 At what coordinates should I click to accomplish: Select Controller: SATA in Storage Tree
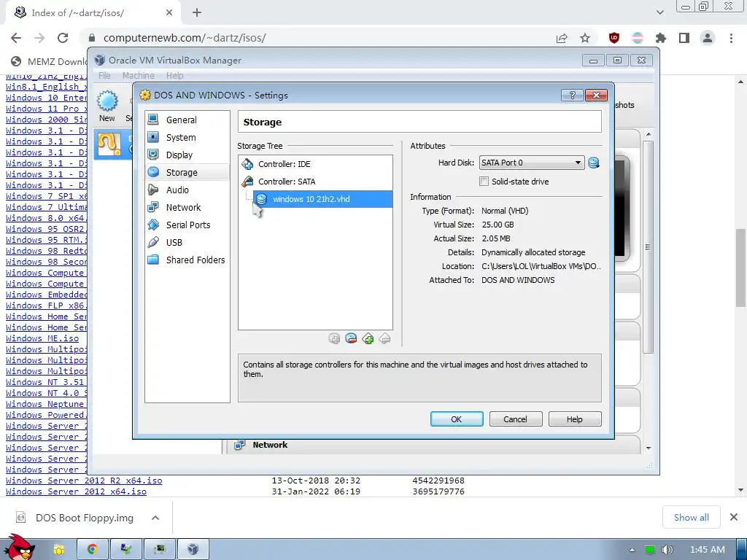click(315, 182)
